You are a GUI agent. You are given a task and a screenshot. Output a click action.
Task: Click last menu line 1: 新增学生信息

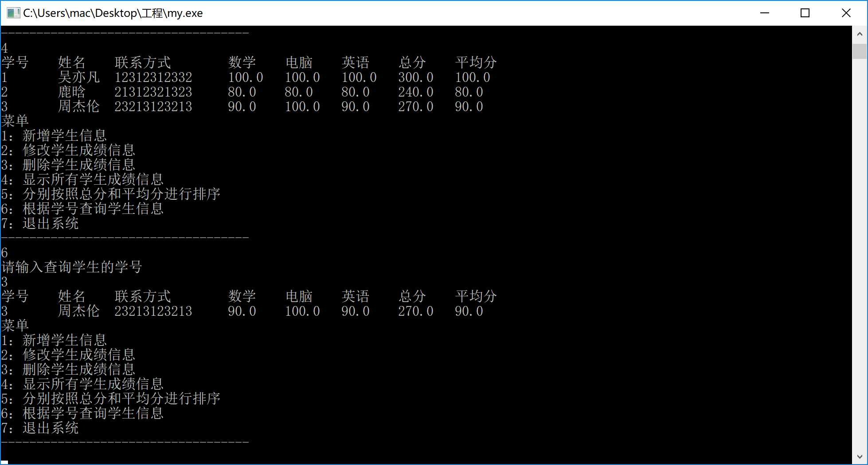click(54, 340)
